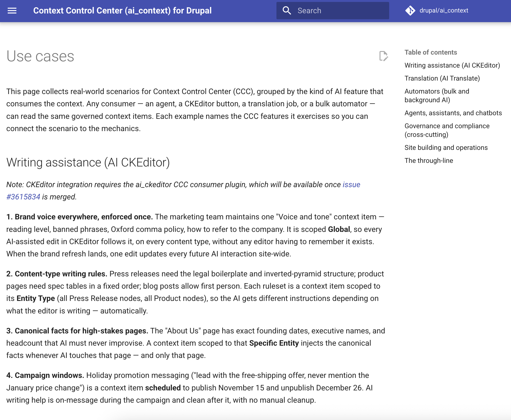Open the hamburger navigation menu
The height and width of the screenshot is (420, 511).
12,11
